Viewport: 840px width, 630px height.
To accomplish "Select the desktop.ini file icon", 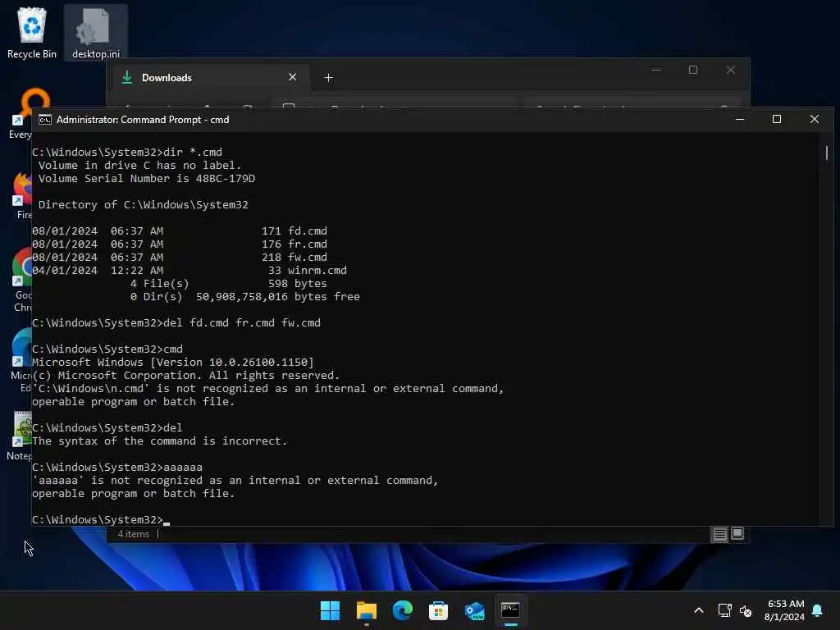I will 96,32.
